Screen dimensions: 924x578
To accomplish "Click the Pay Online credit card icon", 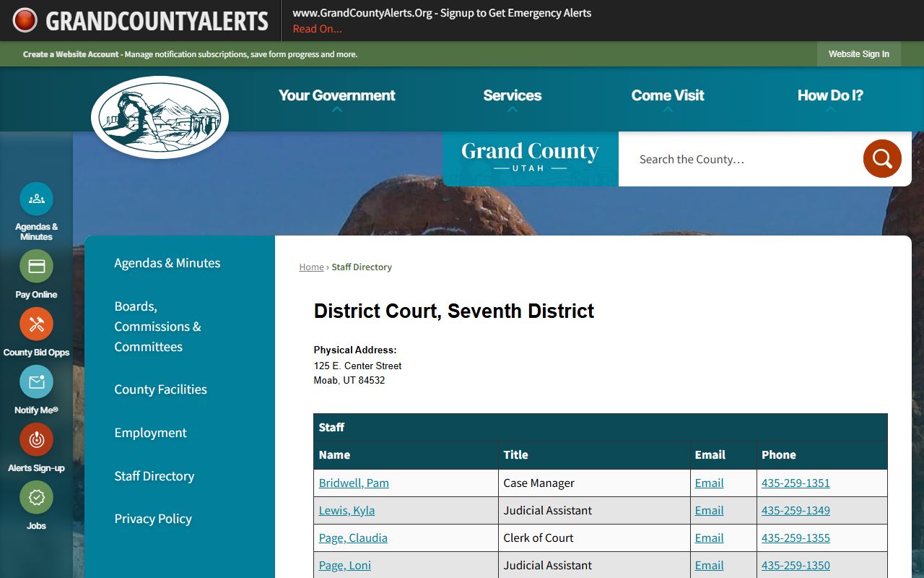I will (x=36, y=267).
